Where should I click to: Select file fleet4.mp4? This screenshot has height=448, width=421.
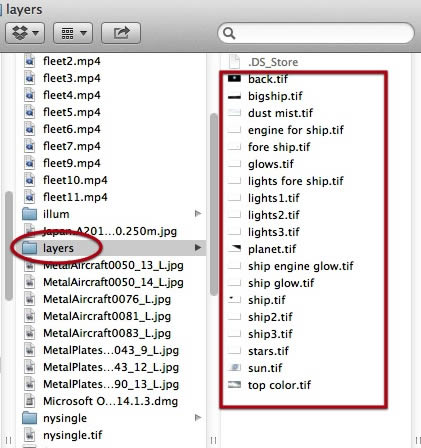[72, 95]
